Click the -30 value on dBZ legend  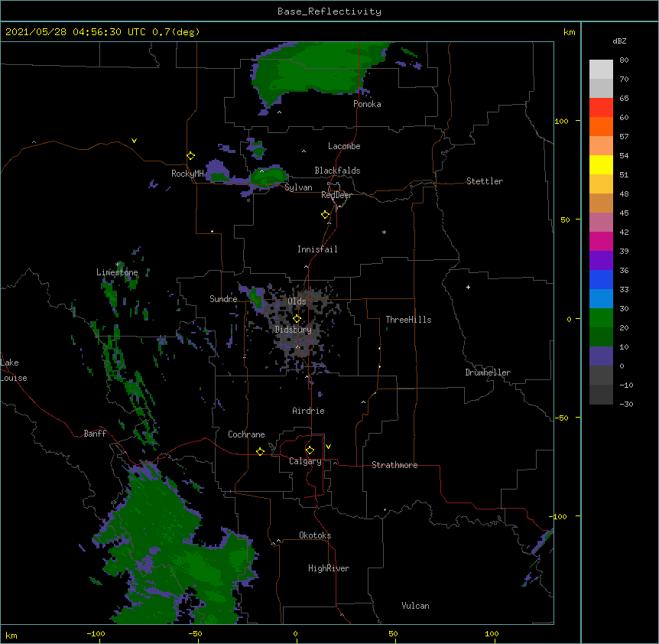point(626,404)
